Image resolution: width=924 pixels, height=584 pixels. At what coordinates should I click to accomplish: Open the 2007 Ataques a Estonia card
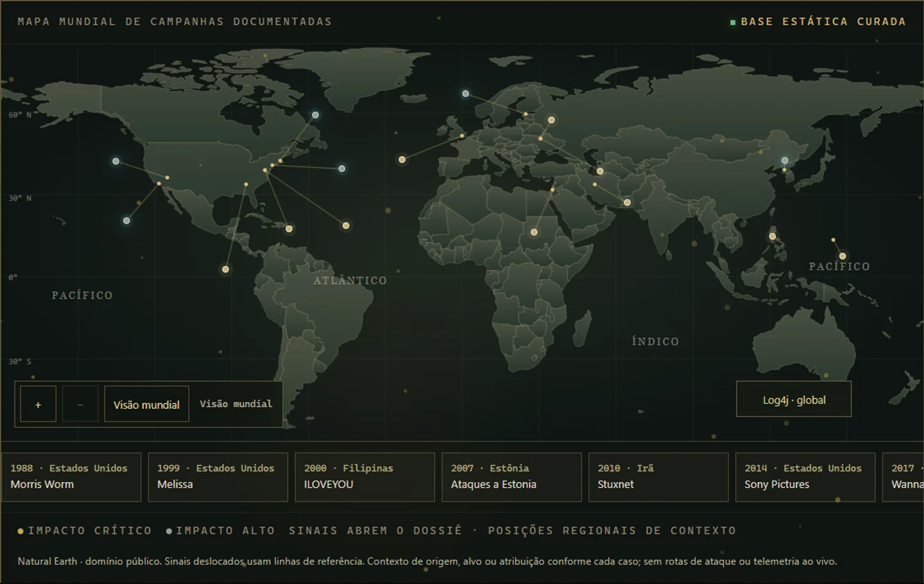click(x=511, y=477)
